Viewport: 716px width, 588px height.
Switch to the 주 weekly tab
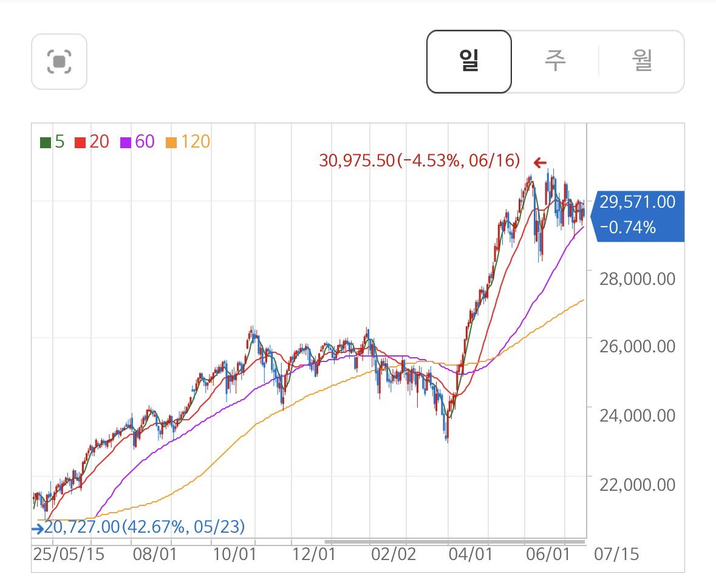click(555, 61)
